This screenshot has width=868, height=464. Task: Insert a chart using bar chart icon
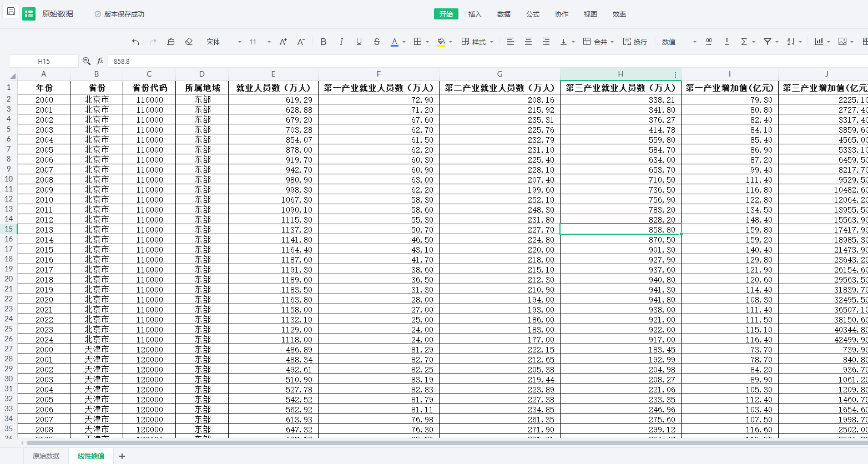[819, 42]
